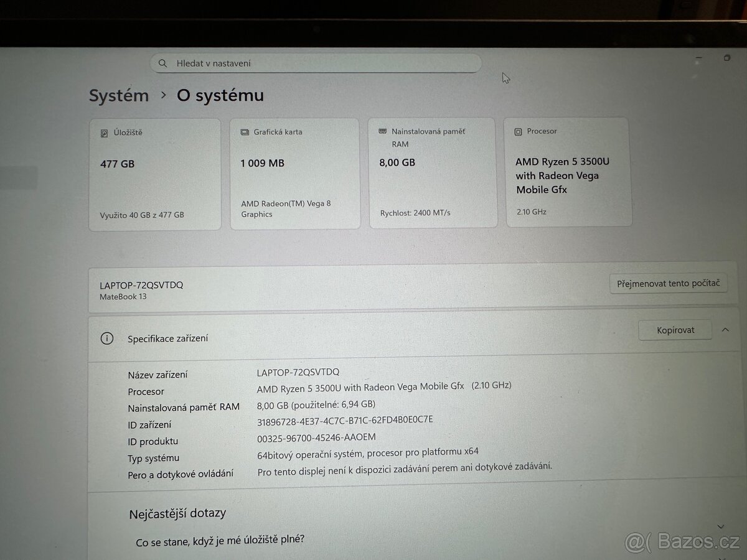Select Systém in the breadcrumb

pyautogui.click(x=118, y=95)
